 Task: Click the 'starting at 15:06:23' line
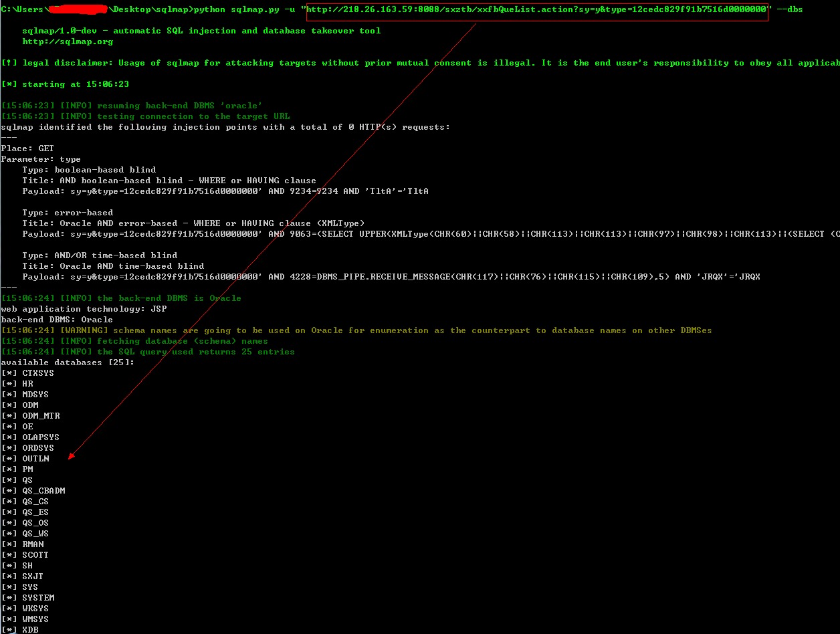click(65, 84)
